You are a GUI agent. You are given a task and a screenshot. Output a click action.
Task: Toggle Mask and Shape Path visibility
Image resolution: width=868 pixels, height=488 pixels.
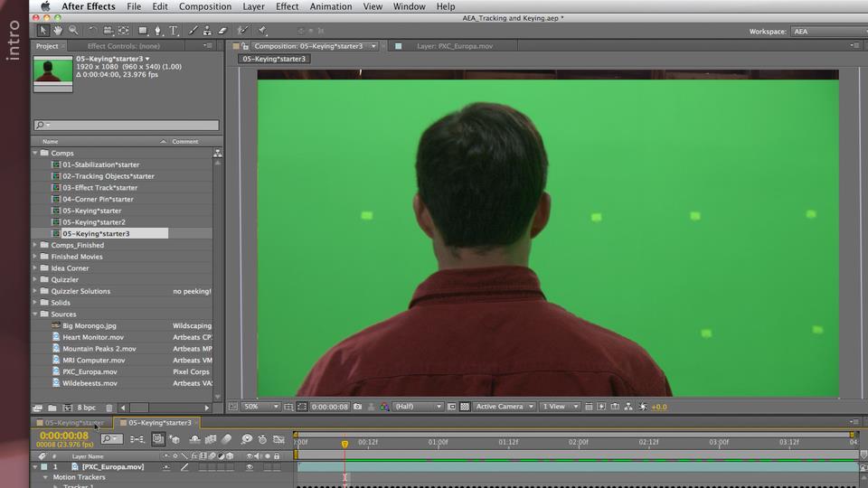pos(302,407)
